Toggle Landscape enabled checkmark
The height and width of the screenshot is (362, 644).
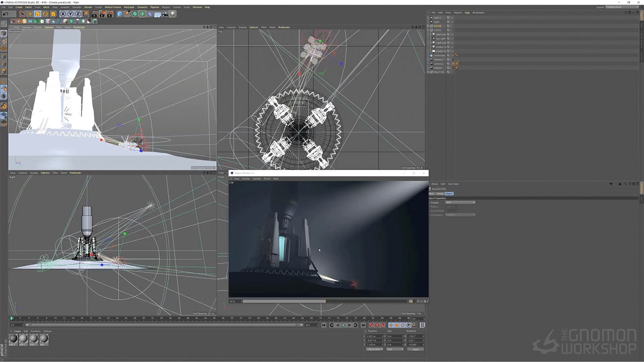453,55
